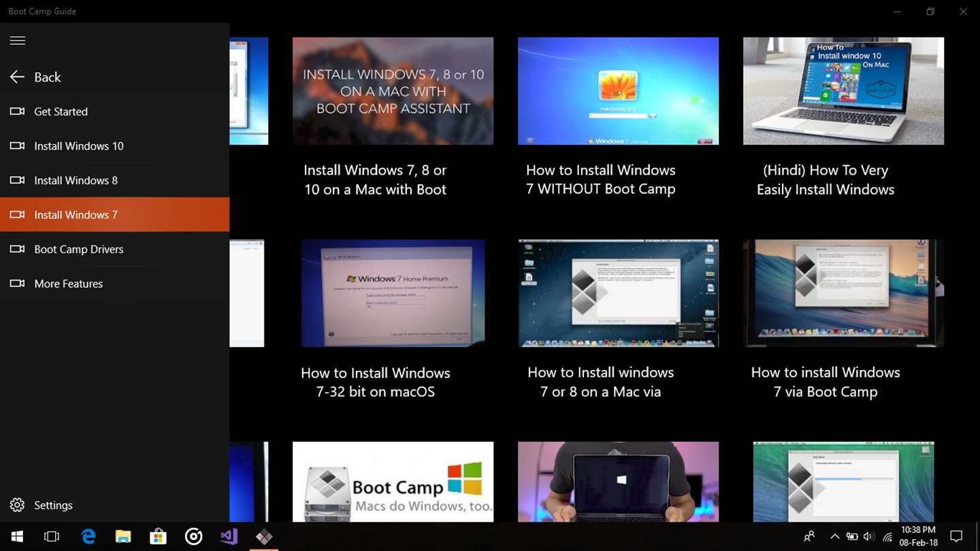Click video icon beside Install Windows 8
Screen dimensions: 980x551
(x=17, y=180)
